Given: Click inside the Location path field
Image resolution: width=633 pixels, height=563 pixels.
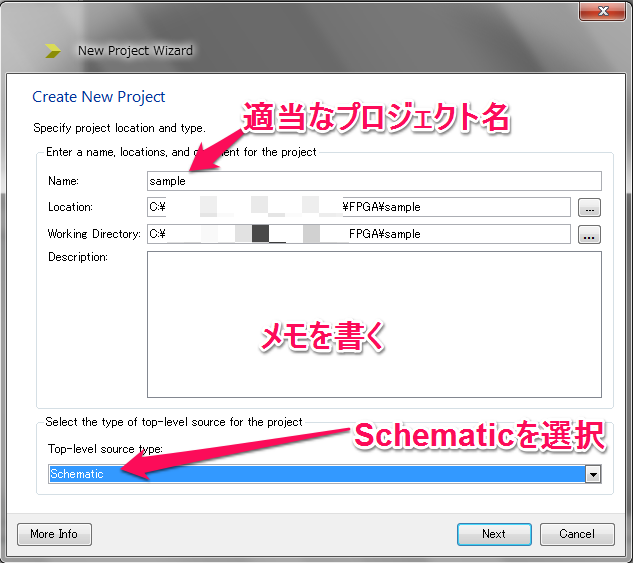Looking at the screenshot, I should [358, 208].
